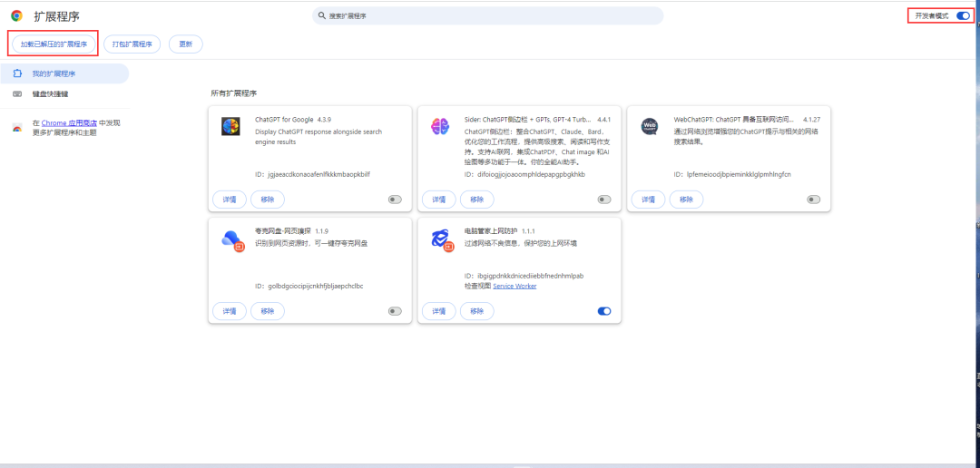Click the WebChatGPT extension ID text
This screenshot has width=980, height=468.
click(x=732, y=174)
